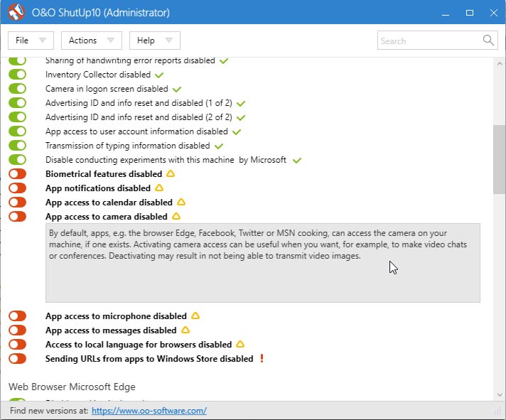Image resolution: width=506 pixels, height=420 pixels.
Task: Click the vertical scrollbar thumb
Action: pyautogui.click(x=499, y=159)
